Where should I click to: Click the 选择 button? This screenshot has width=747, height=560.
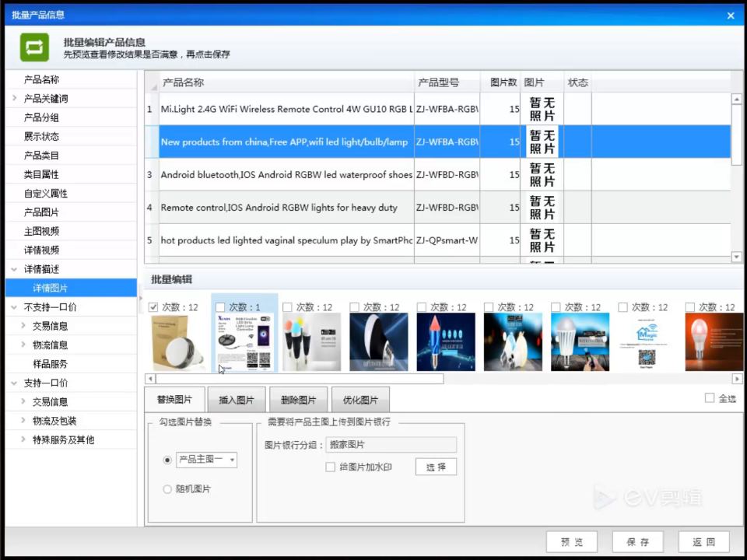[436, 467]
